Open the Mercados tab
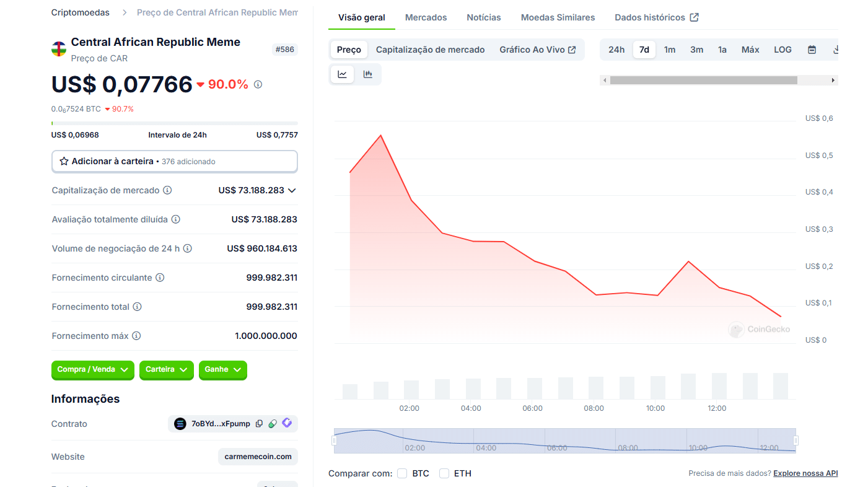The image size is (868, 487). [426, 17]
